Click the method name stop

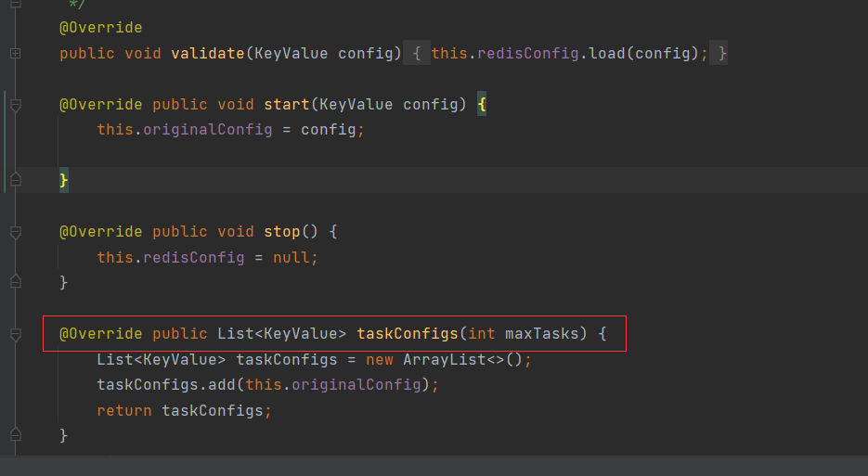tap(282, 231)
